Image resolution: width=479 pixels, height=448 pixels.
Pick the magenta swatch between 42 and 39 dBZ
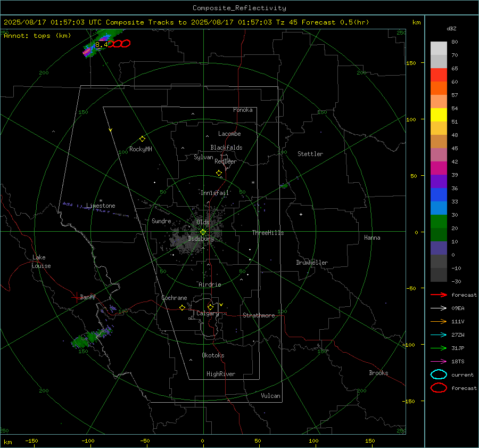pos(439,168)
